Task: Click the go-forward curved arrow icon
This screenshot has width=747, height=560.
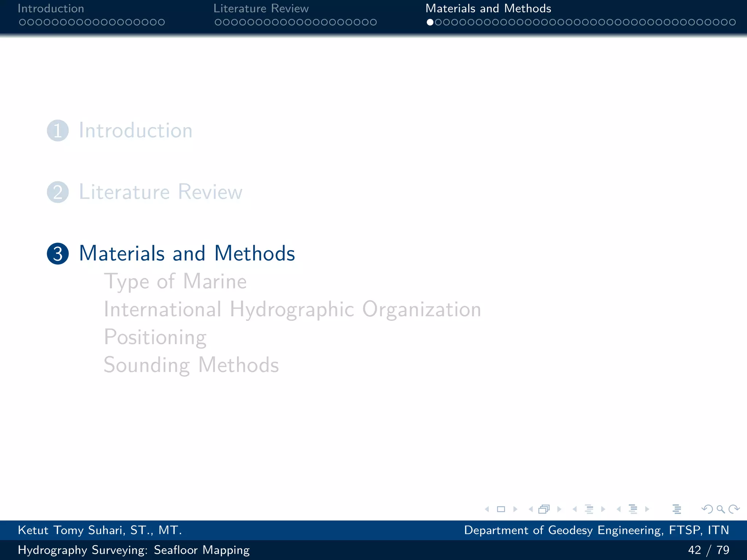Action: coord(734,509)
